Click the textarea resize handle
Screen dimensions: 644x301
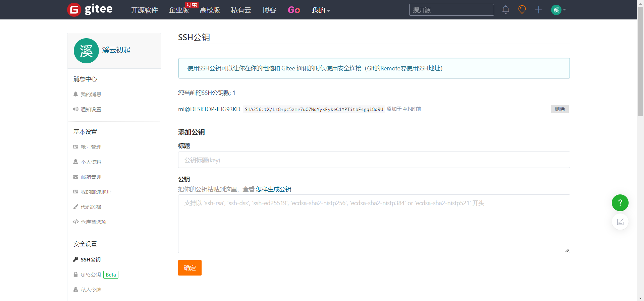pyautogui.click(x=567, y=250)
